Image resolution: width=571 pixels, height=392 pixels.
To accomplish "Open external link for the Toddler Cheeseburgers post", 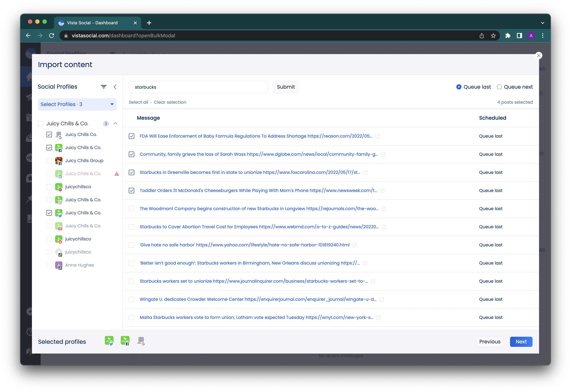I will coord(382,191).
